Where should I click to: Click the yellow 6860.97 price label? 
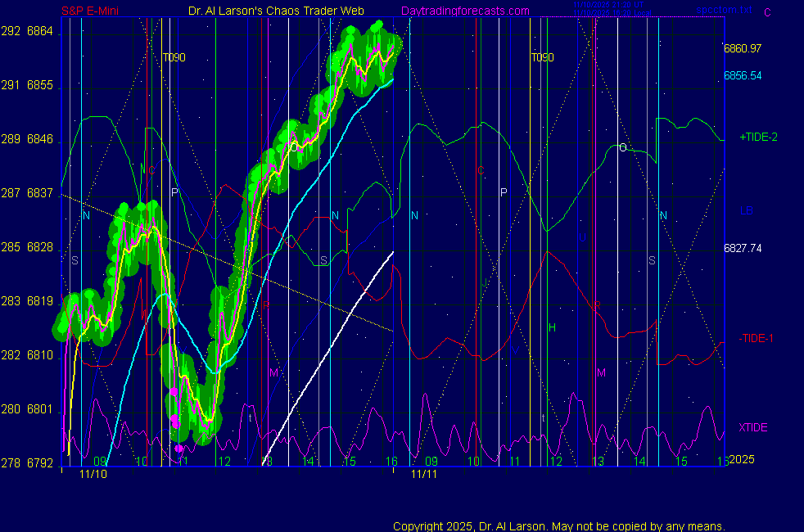(743, 48)
